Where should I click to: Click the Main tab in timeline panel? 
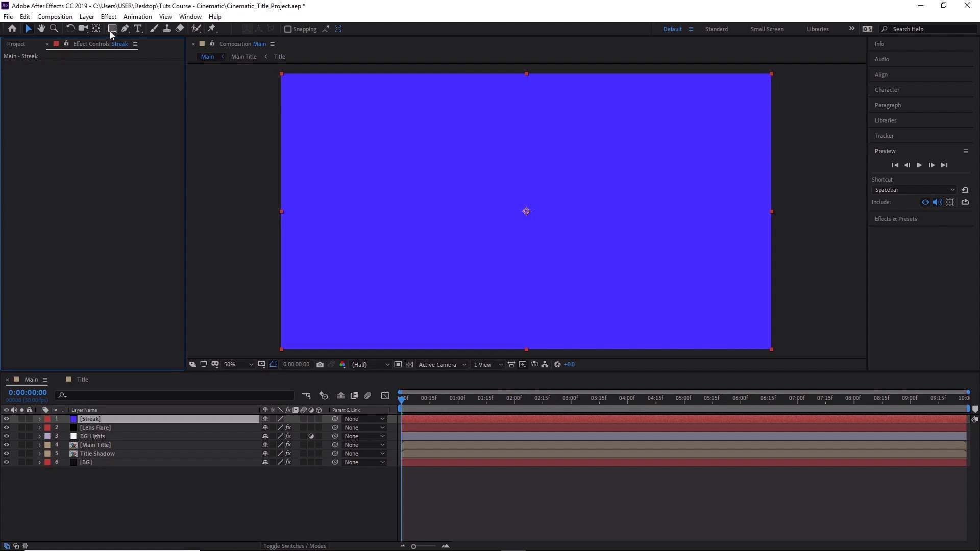pos(30,379)
